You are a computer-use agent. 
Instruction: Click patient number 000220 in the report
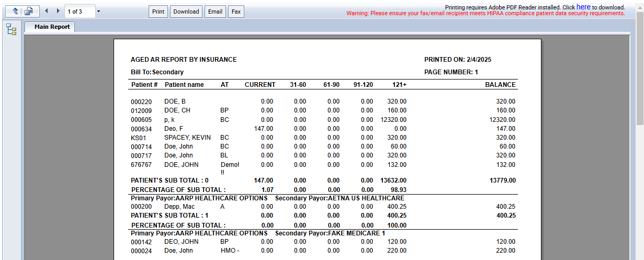tap(141, 101)
